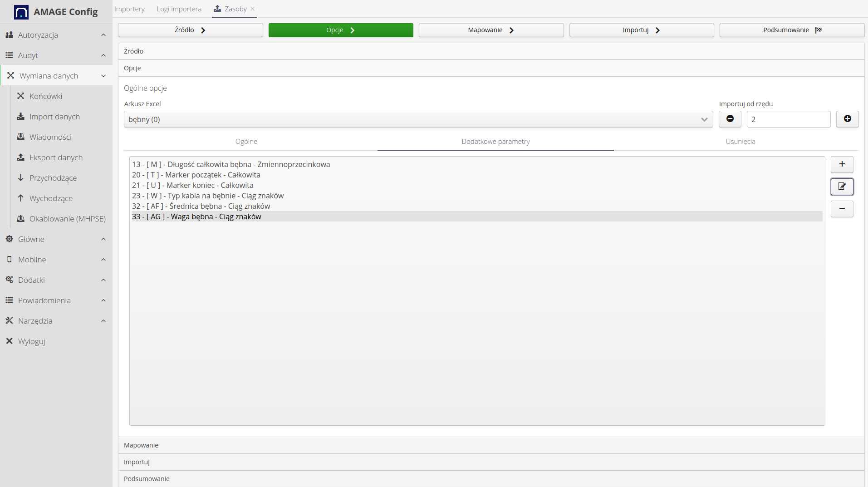Open Końcówki from Wymiana danych
The width and height of the screenshot is (868, 487).
click(x=45, y=96)
